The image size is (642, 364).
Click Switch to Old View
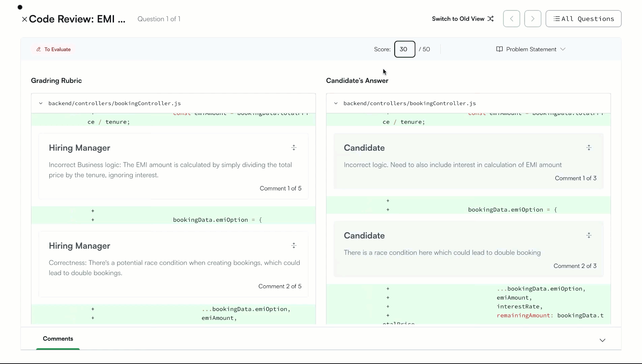click(x=458, y=19)
